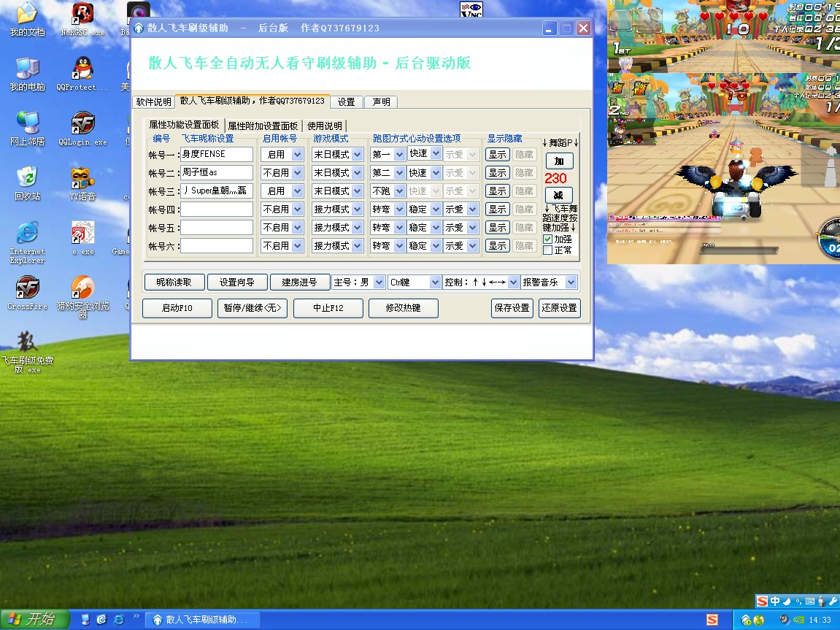The image size is (840, 630).
Task: Open the 报警音乐 dropdown
Action: click(571, 282)
